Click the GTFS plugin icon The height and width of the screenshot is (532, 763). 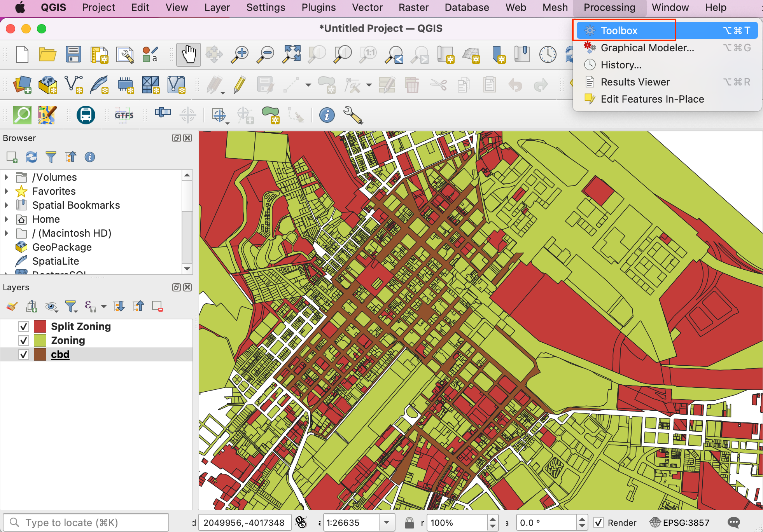pos(124,115)
